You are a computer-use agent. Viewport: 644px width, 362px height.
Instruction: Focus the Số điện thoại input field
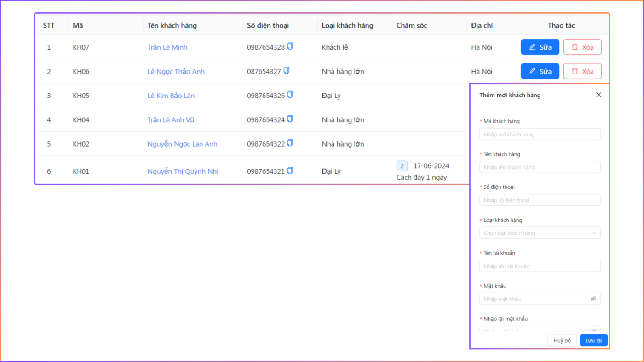click(540, 200)
